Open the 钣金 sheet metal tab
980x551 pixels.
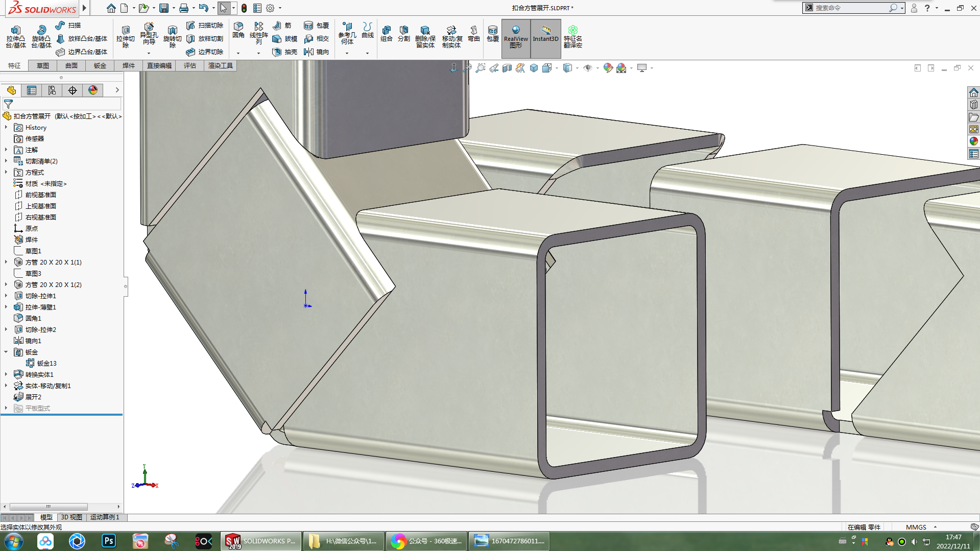(100, 65)
